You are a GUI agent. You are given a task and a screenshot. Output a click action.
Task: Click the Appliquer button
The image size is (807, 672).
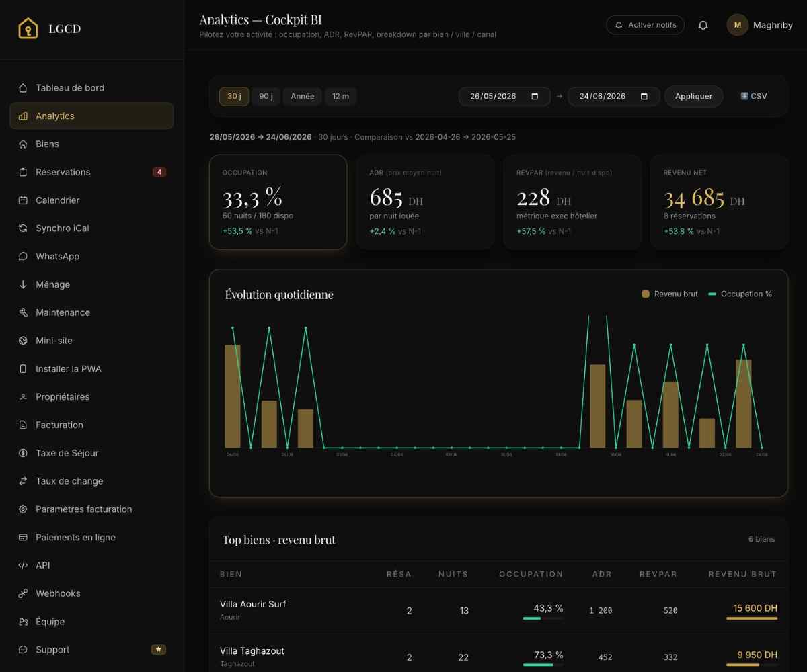click(x=693, y=96)
